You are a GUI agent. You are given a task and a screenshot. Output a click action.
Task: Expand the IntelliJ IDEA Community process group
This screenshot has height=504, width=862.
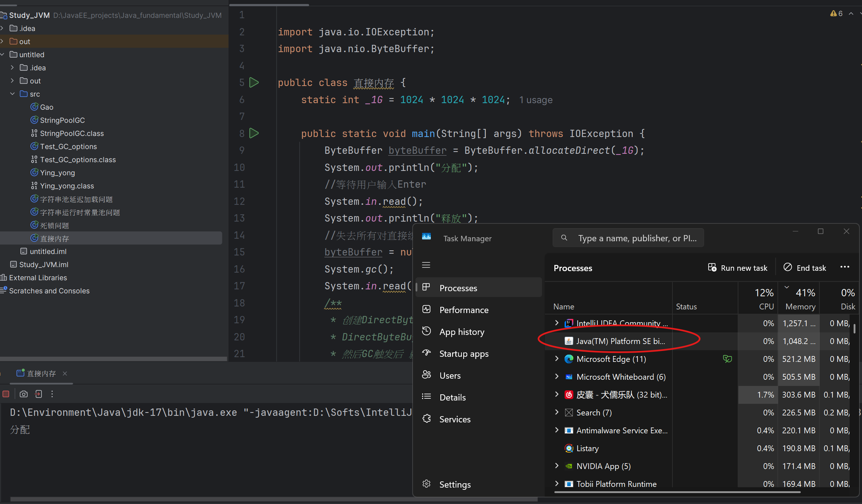click(x=557, y=323)
